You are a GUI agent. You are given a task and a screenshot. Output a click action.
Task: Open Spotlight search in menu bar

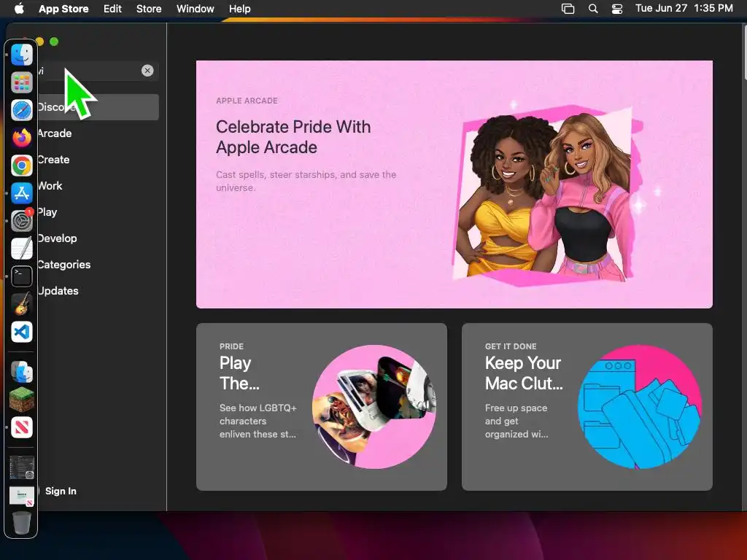tap(593, 9)
